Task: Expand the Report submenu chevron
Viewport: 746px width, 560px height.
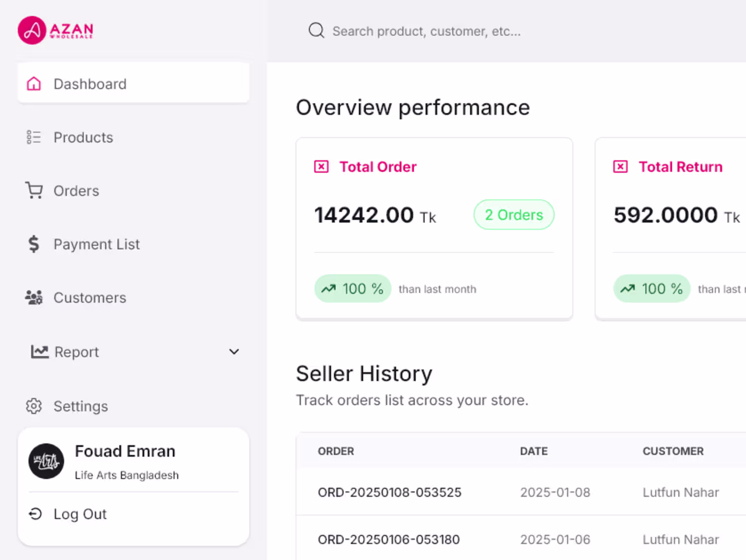Action: pos(234,352)
